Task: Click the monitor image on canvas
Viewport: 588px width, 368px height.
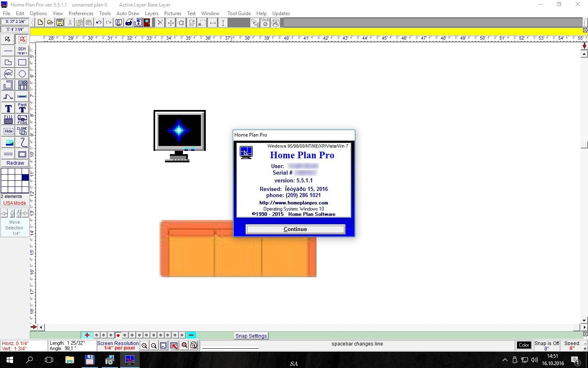Action: pos(180,136)
